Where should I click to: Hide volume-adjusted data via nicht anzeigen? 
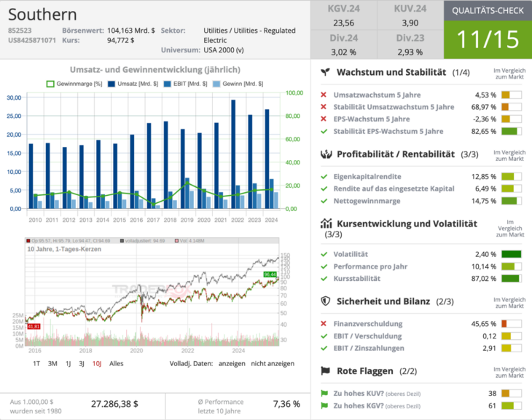[x=273, y=363]
